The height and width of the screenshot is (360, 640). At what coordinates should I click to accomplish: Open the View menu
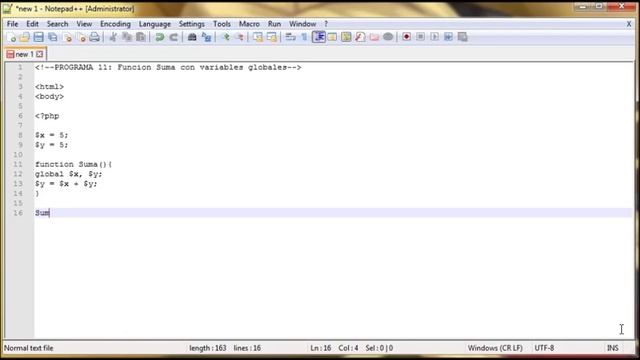(84, 24)
